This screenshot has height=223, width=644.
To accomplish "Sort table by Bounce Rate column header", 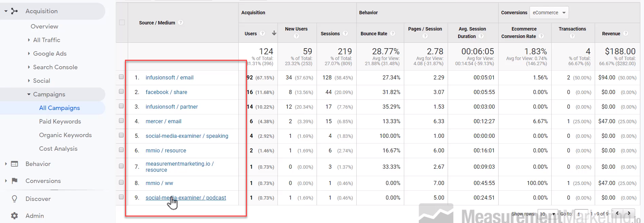I will point(374,34).
